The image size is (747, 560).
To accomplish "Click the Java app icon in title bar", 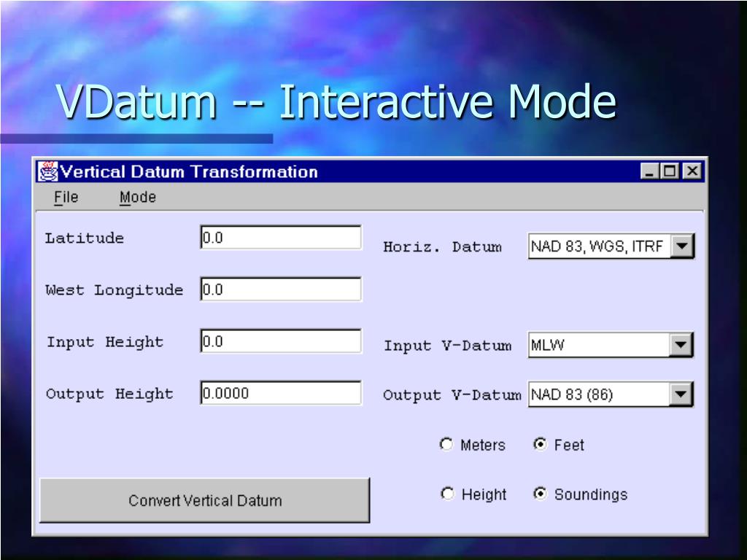I will pyautogui.click(x=48, y=171).
